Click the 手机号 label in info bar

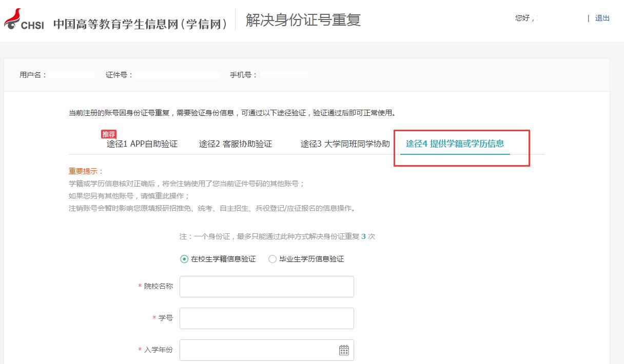pyautogui.click(x=243, y=75)
